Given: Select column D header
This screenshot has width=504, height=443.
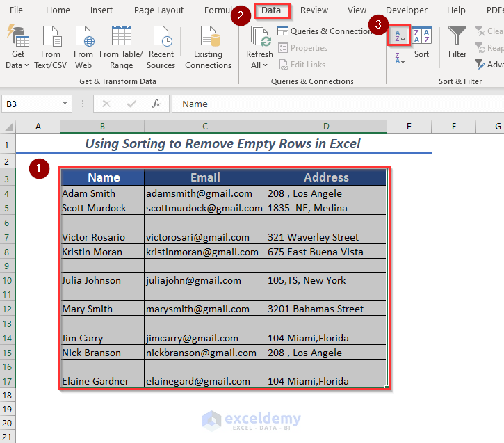Looking at the screenshot, I should click(x=326, y=127).
